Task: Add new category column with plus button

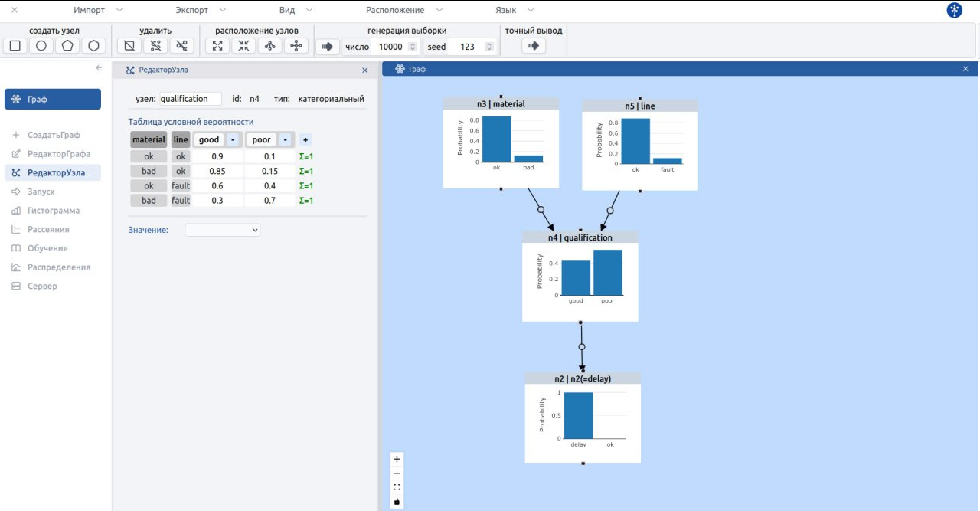Action: pos(305,140)
